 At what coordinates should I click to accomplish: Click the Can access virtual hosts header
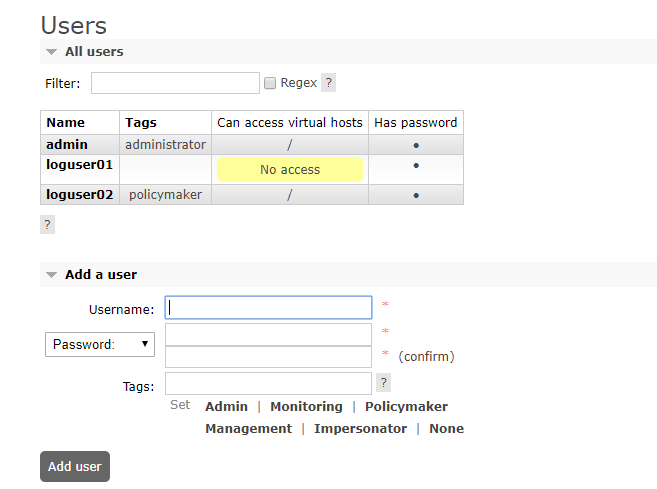290,122
